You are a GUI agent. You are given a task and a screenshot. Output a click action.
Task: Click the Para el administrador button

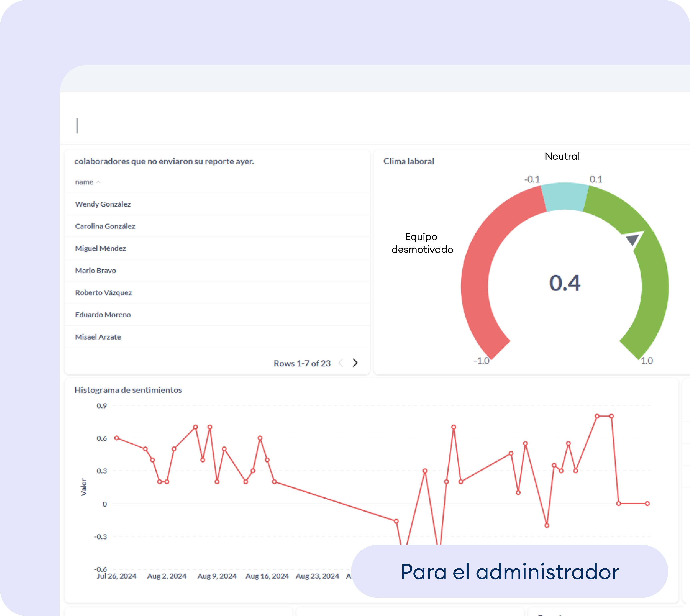click(510, 572)
